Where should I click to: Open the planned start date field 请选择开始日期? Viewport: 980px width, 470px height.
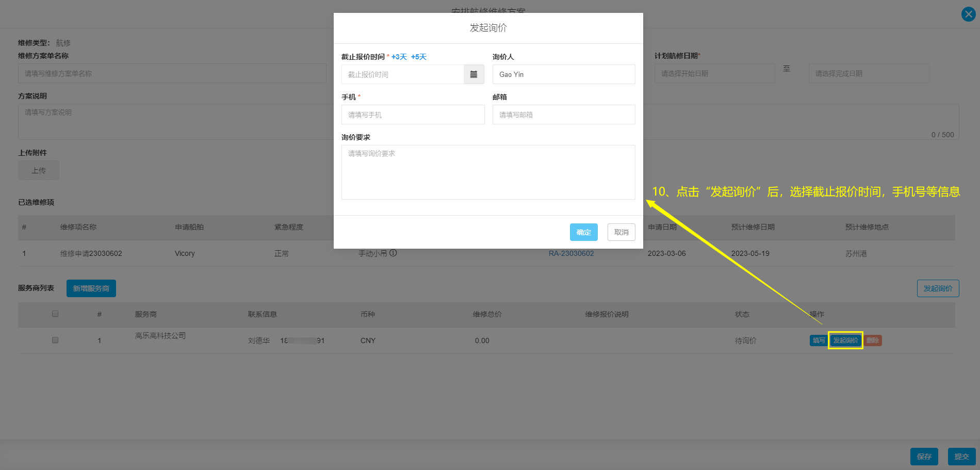pyautogui.click(x=714, y=73)
